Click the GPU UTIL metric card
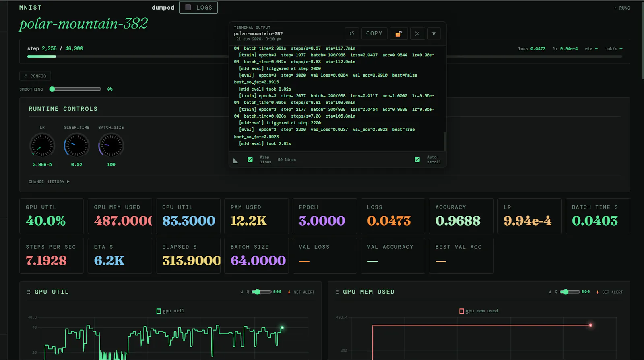Viewport: 644px width, 360px height. tap(52, 216)
